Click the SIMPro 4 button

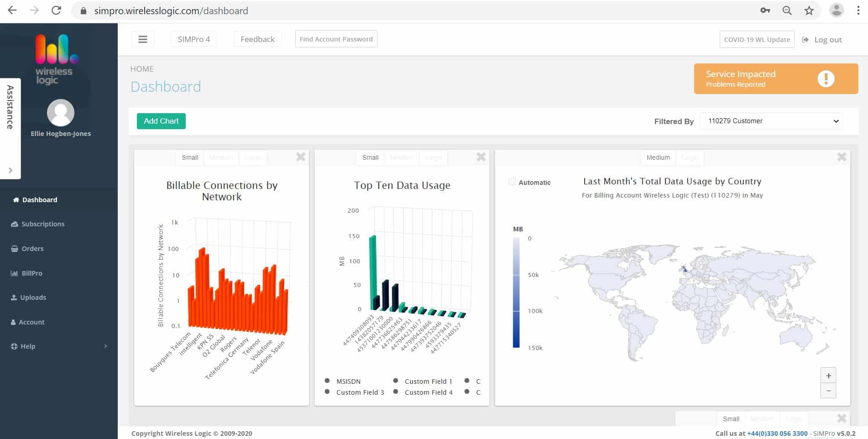(194, 39)
